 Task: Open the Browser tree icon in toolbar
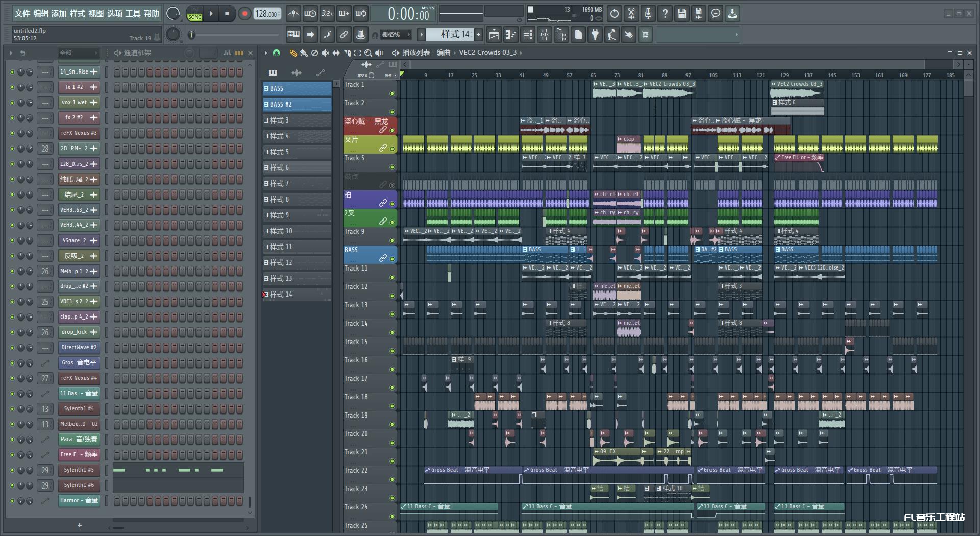point(561,35)
